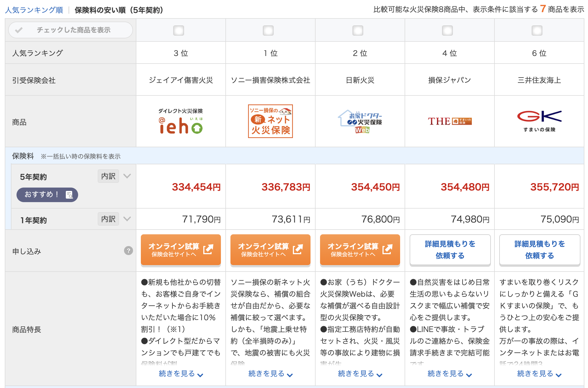
Task: Select 保険料の安い順（5年契約） sort tab
Action: (119, 10)
